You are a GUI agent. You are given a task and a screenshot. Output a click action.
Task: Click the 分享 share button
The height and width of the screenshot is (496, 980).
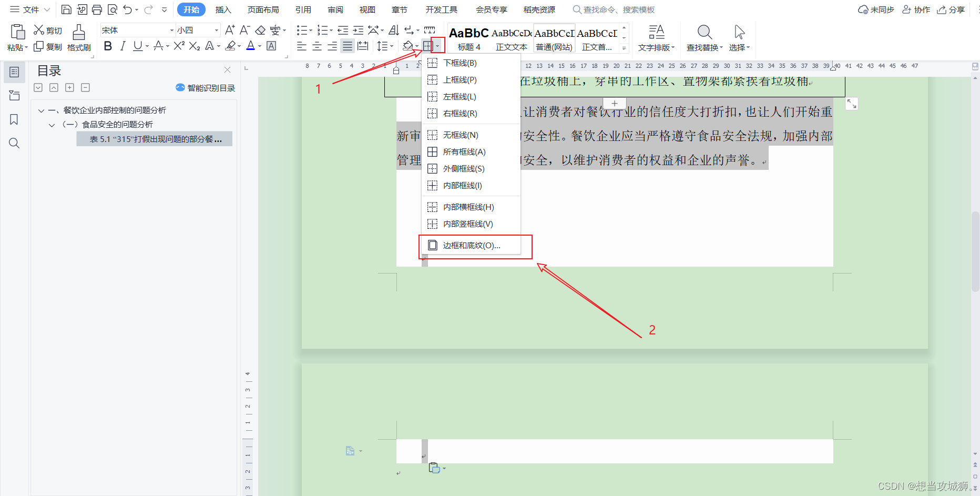pyautogui.click(x=951, y=9)
